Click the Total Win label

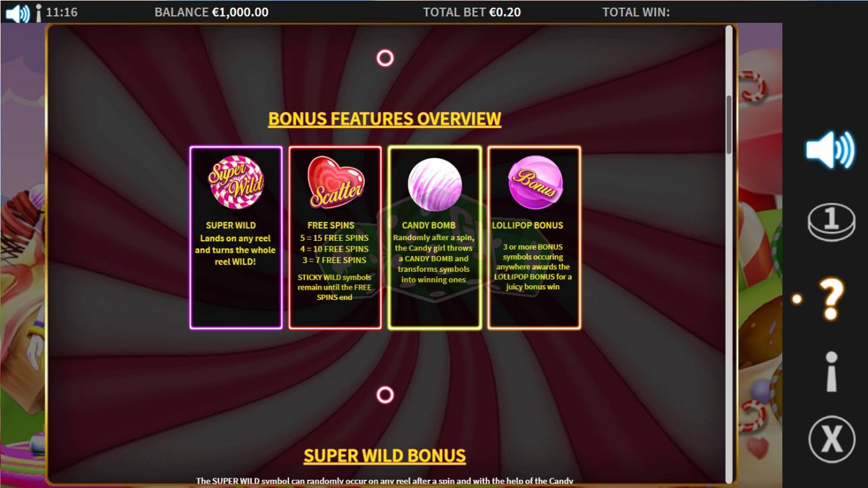click(x=636, y=12)
